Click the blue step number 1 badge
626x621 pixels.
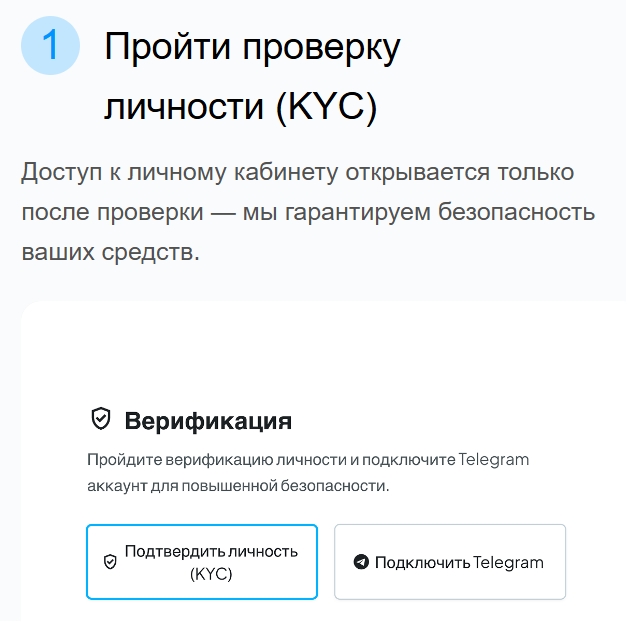[x=50, y=46]
